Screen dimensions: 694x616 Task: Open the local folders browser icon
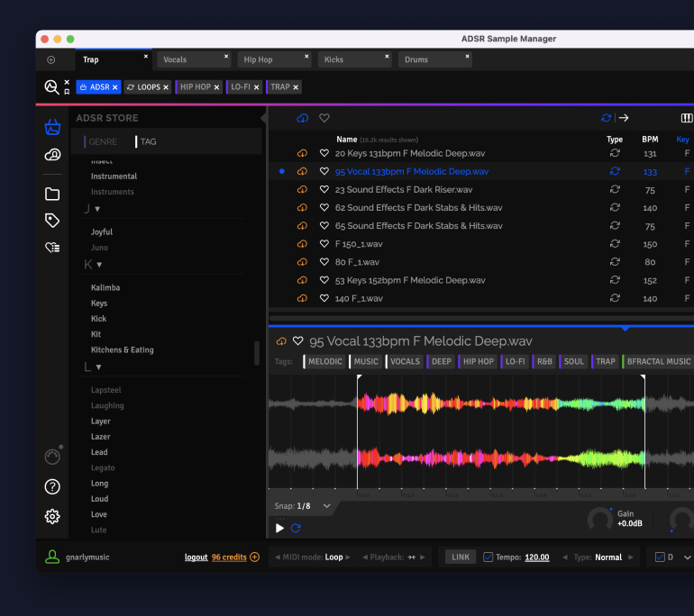click(x=52, y=194)
